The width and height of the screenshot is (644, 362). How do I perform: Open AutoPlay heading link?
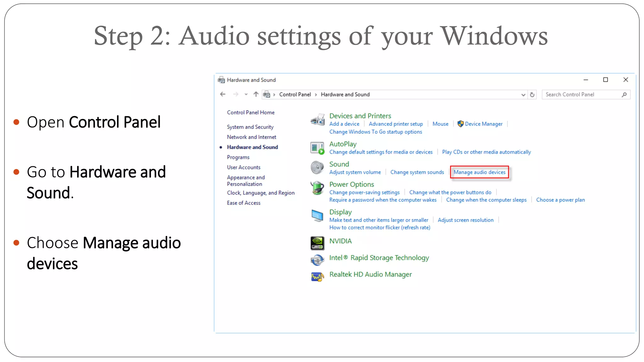(343, 144)
